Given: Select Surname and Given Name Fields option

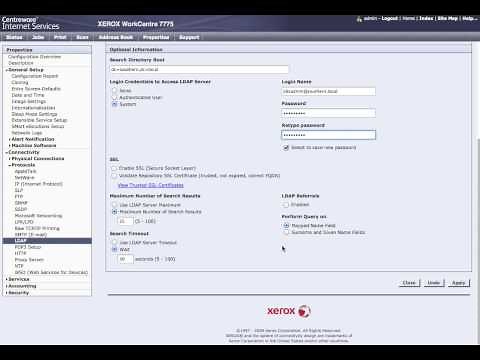Looking at the screenshot, I should pos(286,232).
